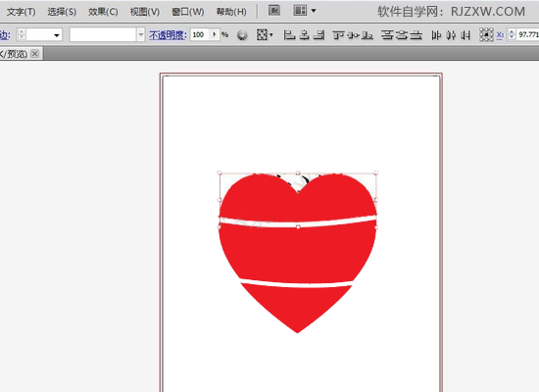Click the Align To selection icon

point(262,34)
